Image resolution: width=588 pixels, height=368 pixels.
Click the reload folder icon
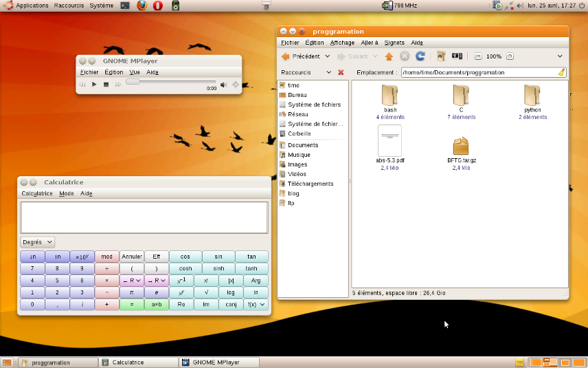coord(420,56)
